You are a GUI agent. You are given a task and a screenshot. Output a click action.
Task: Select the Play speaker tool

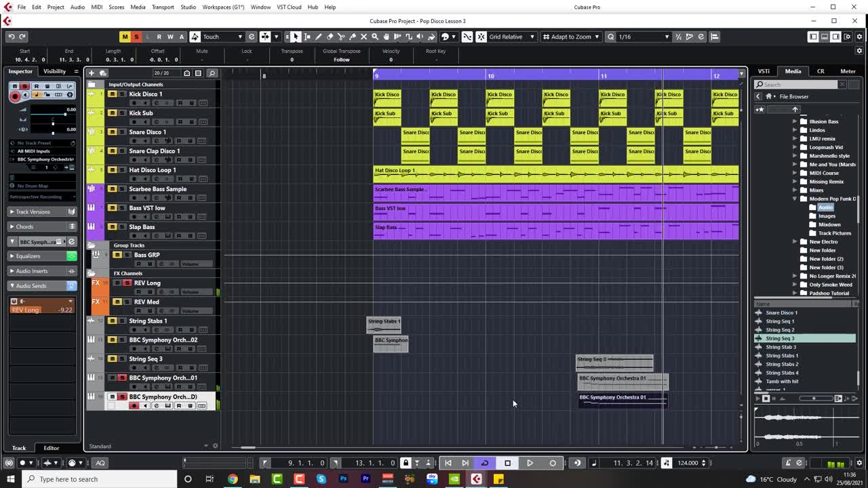tap(420, 37)
